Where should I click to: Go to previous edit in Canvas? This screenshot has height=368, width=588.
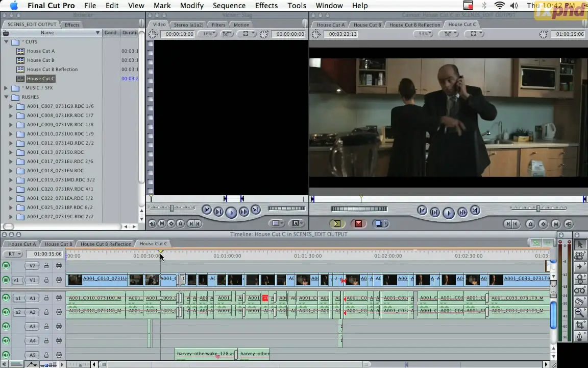(422, 210)
